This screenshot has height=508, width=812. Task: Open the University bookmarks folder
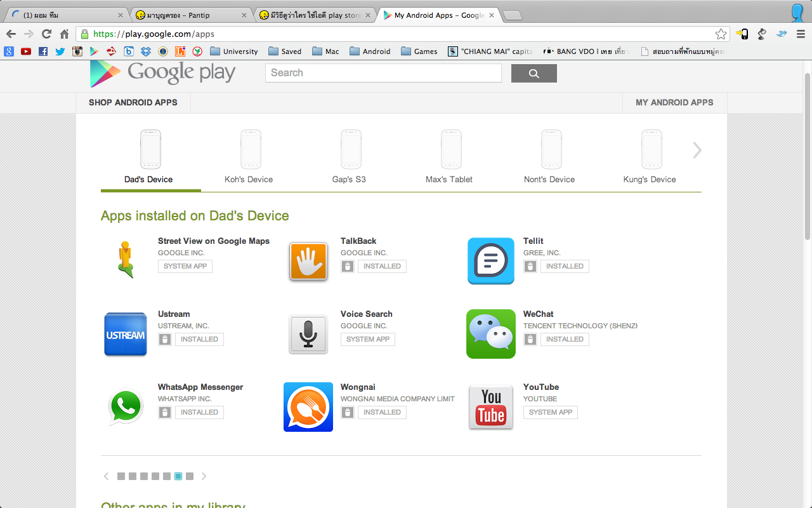click(x=234, y=51)
